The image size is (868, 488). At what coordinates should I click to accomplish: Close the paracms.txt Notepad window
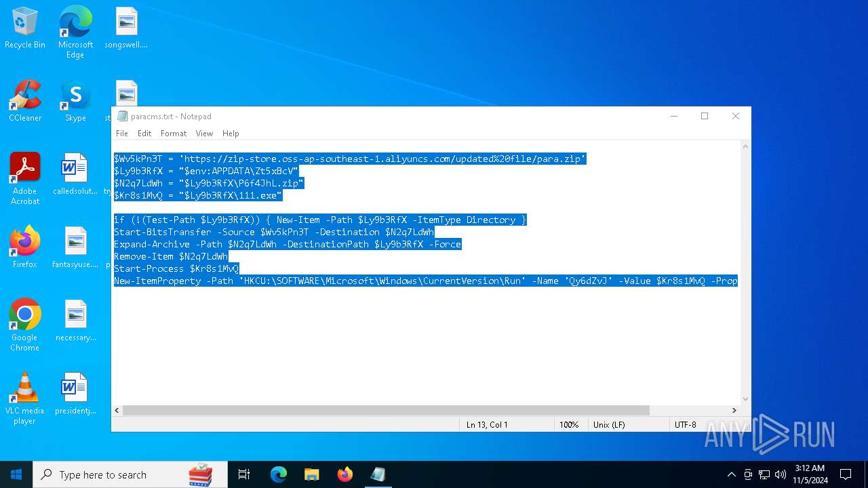point(736,117)
